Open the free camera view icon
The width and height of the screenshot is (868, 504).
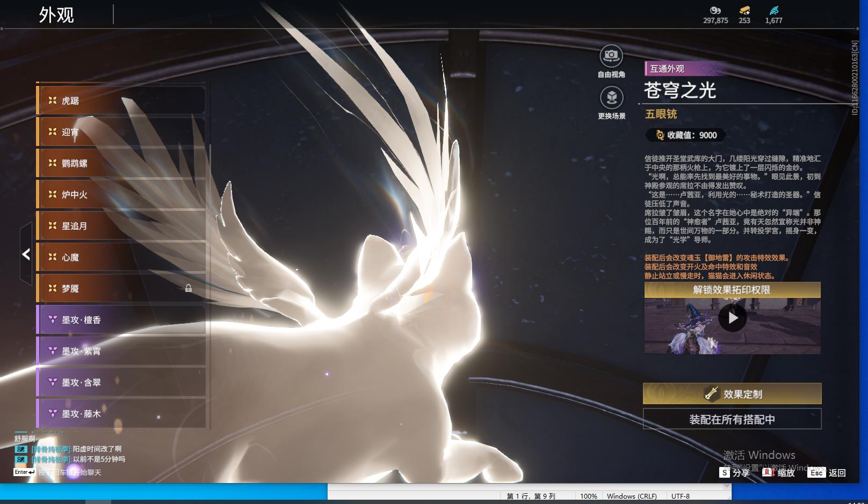[x=611, y=55]
